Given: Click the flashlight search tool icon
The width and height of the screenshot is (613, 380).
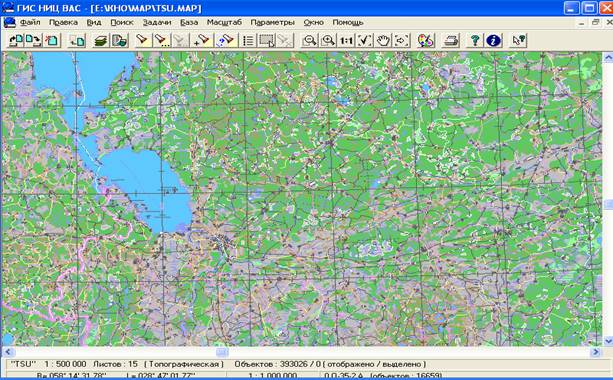Looking at the screenshot, I should click(x=142, y=40).
